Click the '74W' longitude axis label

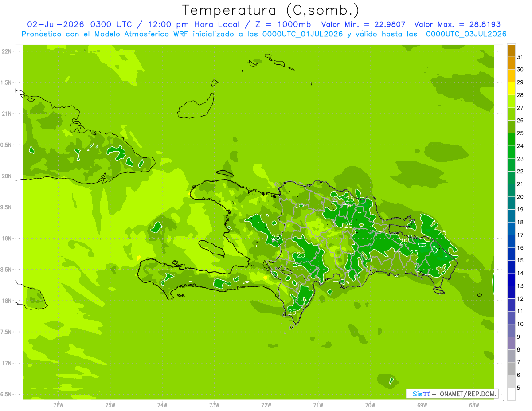coord(162,405)
